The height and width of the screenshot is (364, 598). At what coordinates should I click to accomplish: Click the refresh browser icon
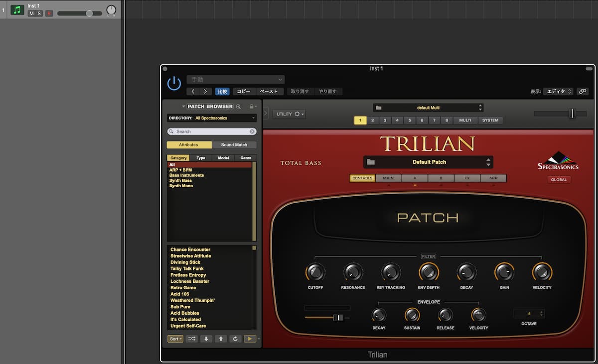point(235,339)
